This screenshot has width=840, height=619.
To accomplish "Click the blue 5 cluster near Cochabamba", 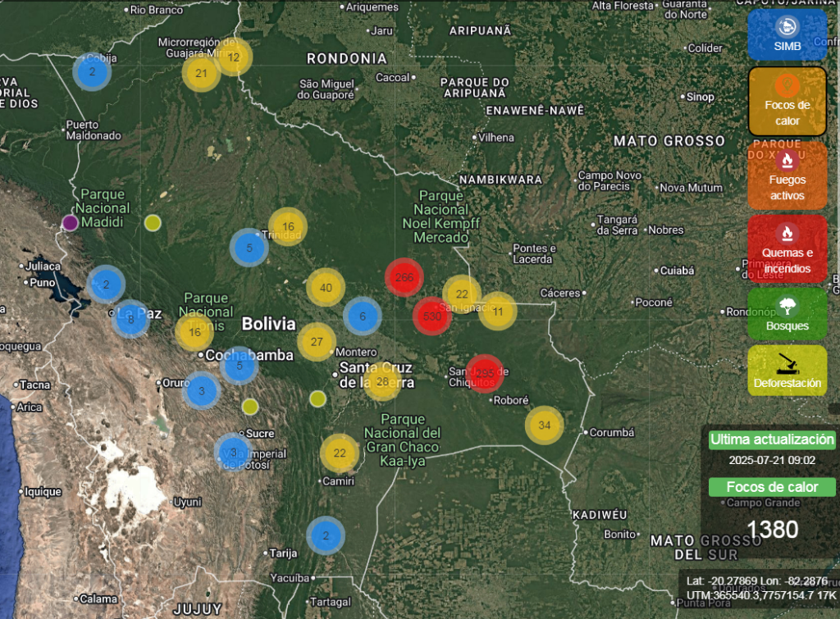I will tap(239, 366).
